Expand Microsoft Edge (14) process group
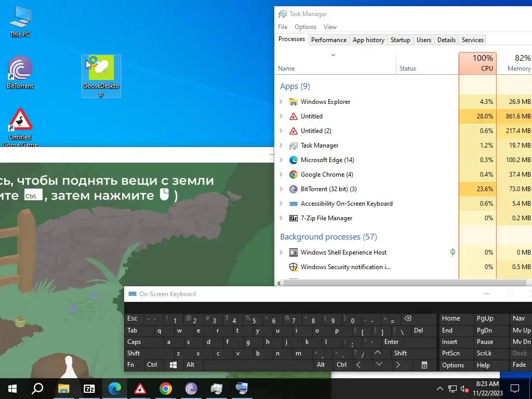This screenshot has width=532, height=399. pyautogui.click(x=281, y=160)
